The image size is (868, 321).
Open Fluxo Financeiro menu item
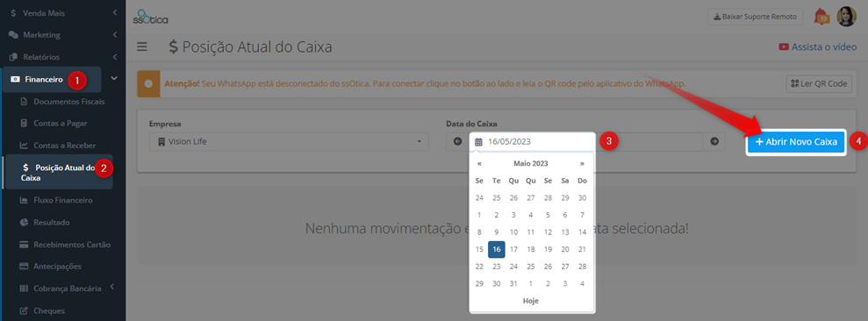pos(62,200)
